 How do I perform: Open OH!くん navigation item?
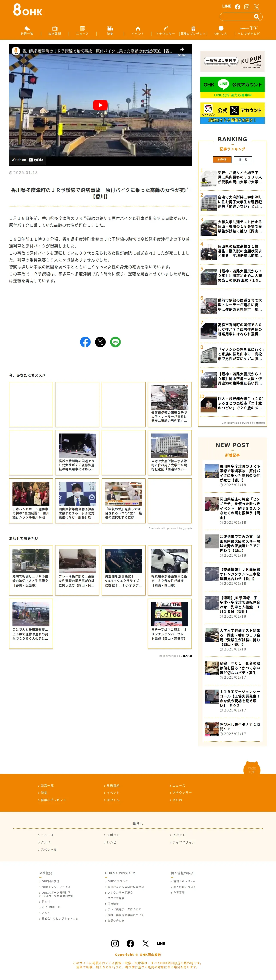point(221,31)
